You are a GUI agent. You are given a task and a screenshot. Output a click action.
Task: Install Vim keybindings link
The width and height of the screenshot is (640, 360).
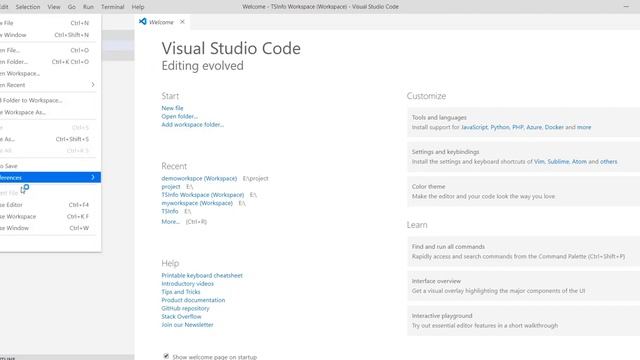pyautogui.click(x=539, y=162)
